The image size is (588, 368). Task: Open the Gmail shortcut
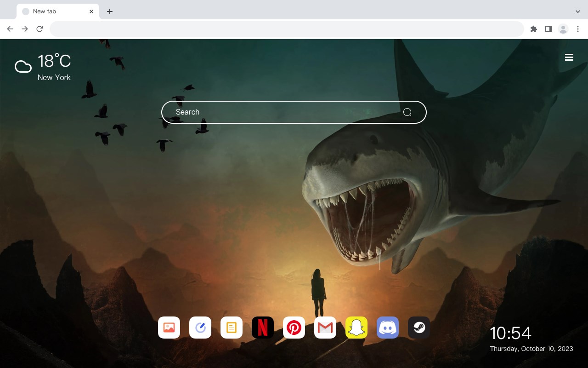(325, 328)
